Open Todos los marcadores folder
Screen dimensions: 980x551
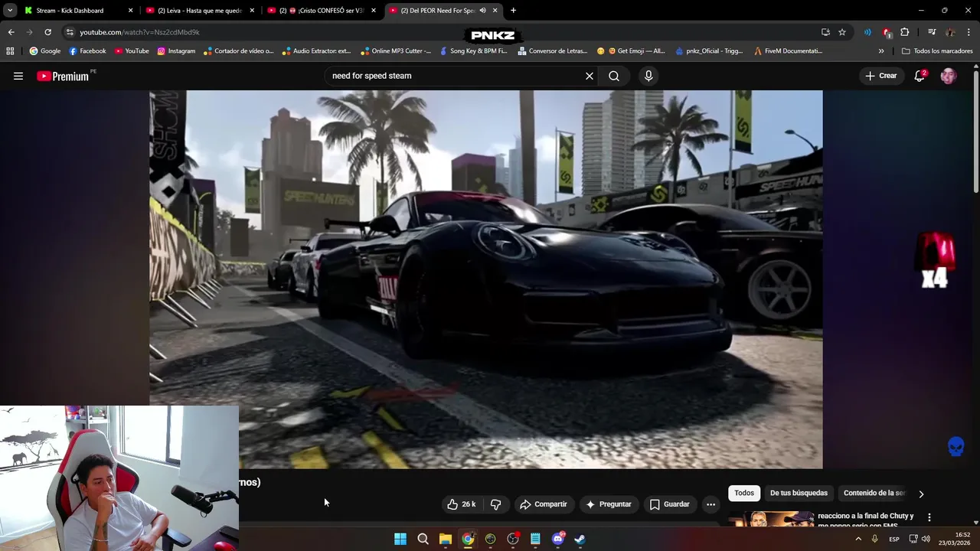(937, 51)
